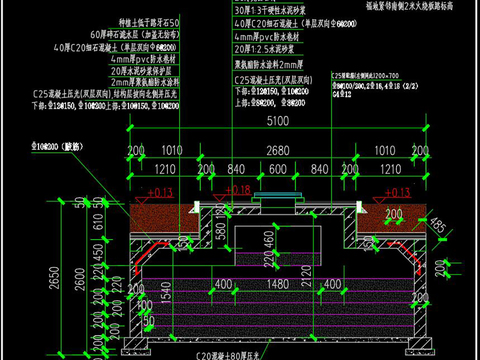This screenshot has height=360, width=480.
Task: Click the 1480 dimension text
Action: point(278,284)
